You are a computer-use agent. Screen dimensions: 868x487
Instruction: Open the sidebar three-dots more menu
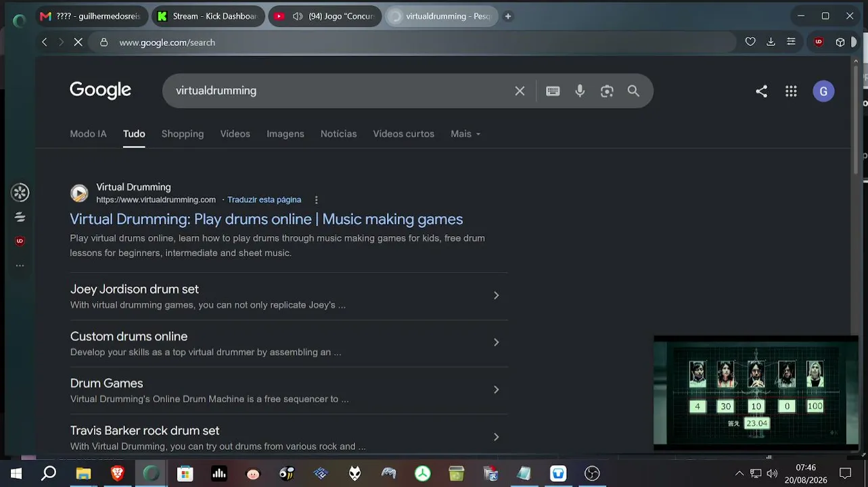point(20,266)
